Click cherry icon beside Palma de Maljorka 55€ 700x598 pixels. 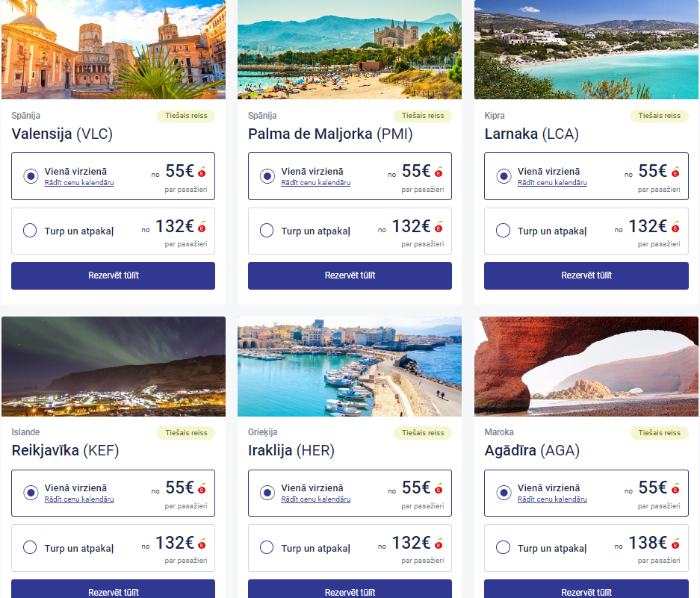tap(439, 172)
